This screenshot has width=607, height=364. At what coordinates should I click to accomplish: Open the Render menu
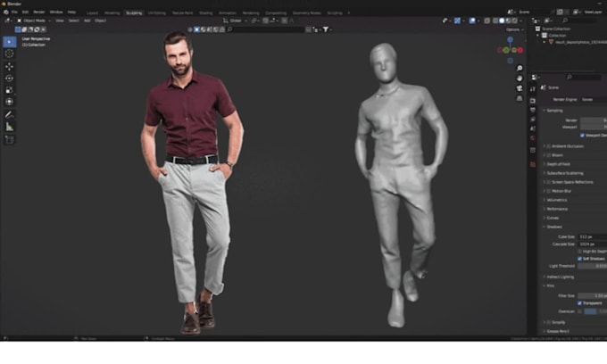(x=38, y=12)
